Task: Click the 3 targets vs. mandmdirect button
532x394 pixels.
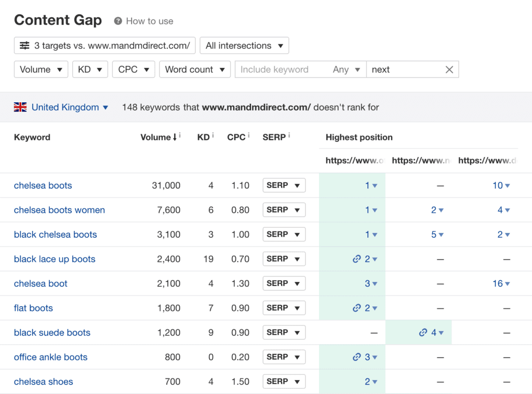Action: click(x=105, y=46)
